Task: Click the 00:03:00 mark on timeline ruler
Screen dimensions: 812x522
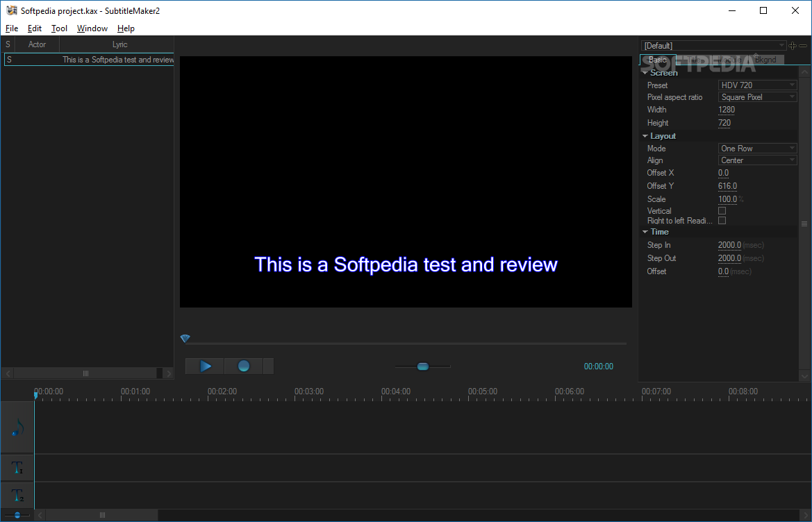Action: click(308, 391)
